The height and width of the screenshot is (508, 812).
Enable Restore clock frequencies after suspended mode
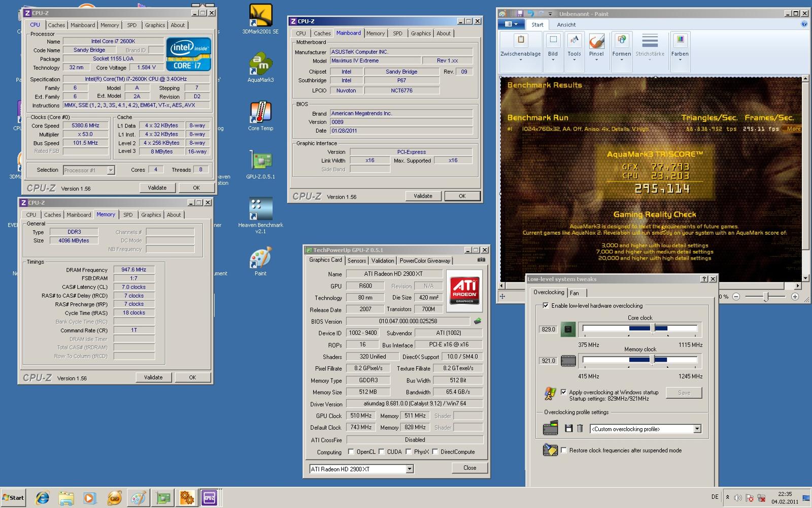563,450
